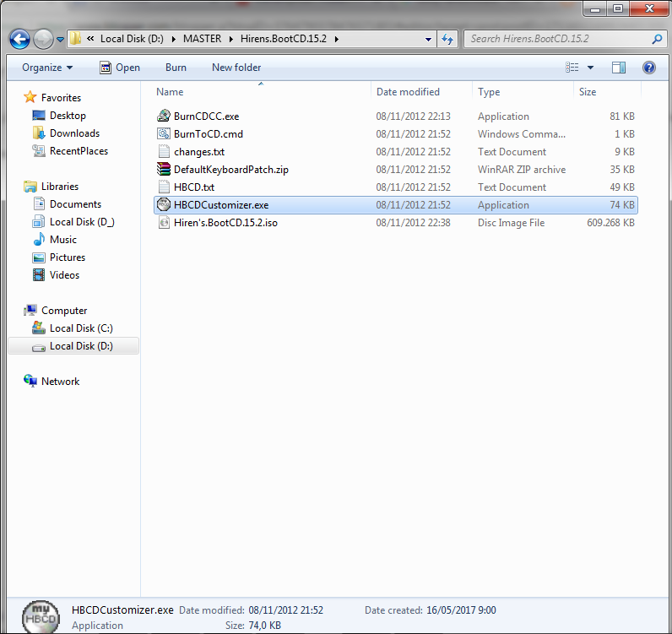The image size is (672, 634).
Task: Select the BurnCDCC.exe file icon
Action: pyautogui.click(x=164, y=117)
